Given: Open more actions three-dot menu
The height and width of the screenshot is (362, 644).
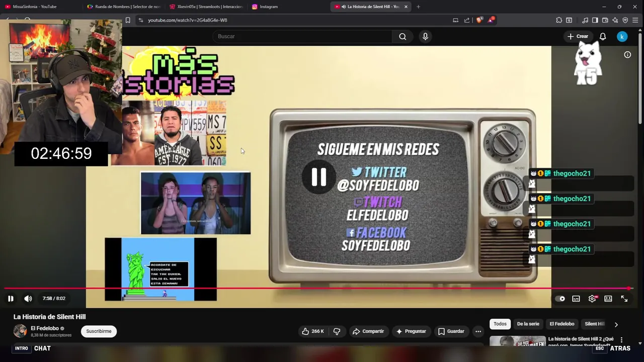Looking at the screenshot, I should coord(478,331).
